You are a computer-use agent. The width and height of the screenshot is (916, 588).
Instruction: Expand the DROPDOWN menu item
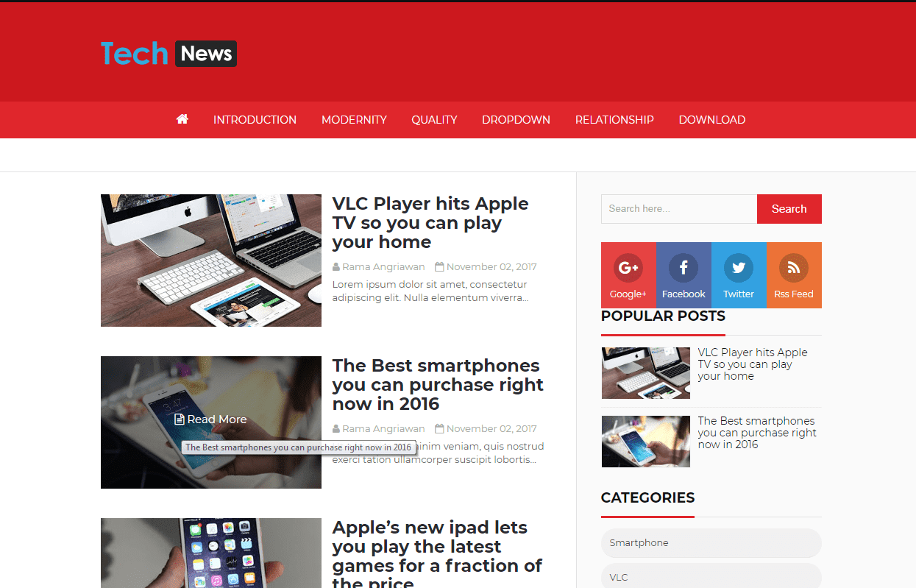click(516, 120)
